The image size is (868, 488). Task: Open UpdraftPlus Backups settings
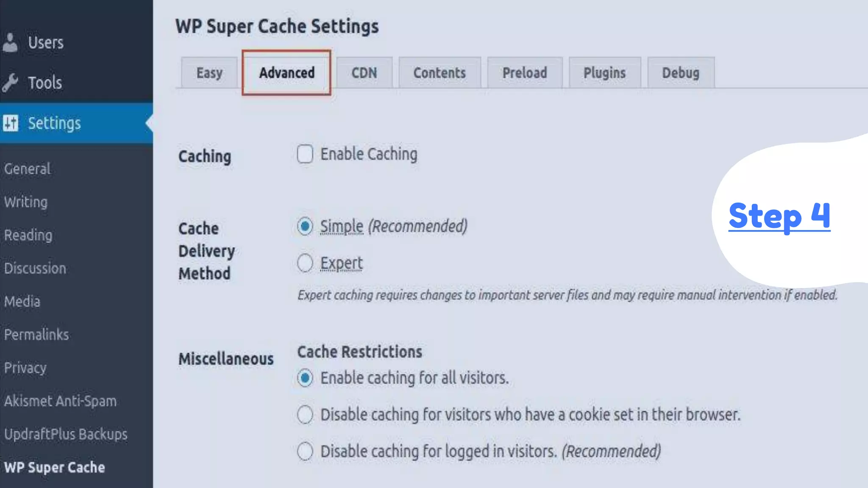pos(66,434)
